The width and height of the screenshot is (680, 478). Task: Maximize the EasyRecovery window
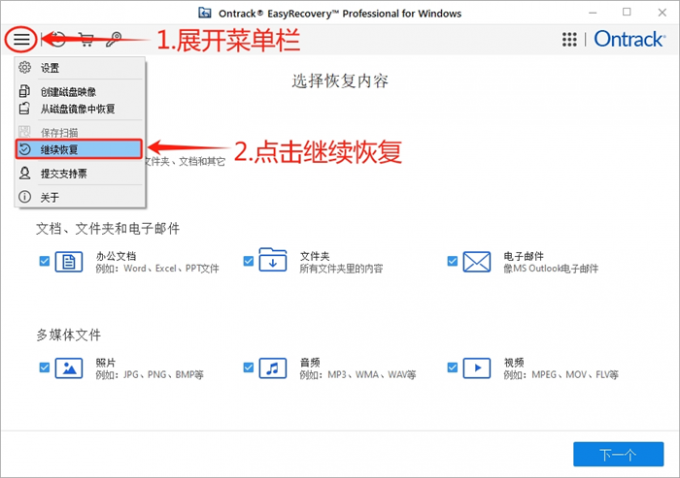click(627, 12)
